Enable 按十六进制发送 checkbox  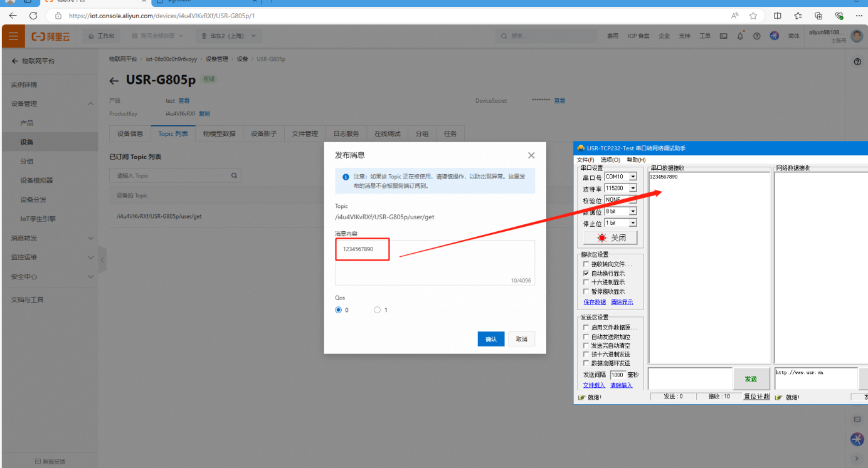(586, 355)
